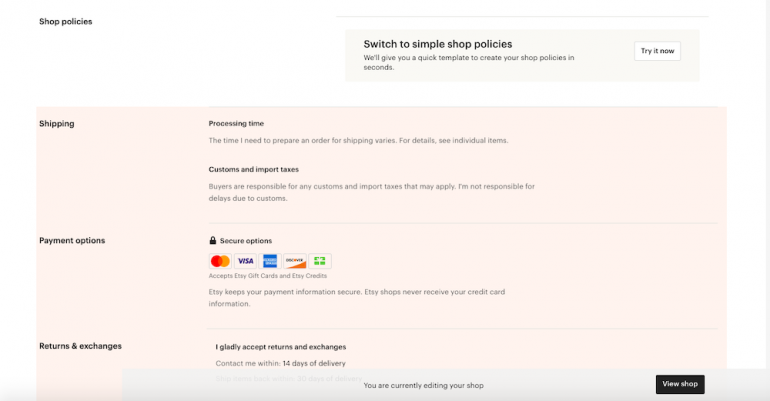This screenshot has width=770, height=401.
Task: Click the Switch to simple shop policies title
Action: [x=438, y=44]
